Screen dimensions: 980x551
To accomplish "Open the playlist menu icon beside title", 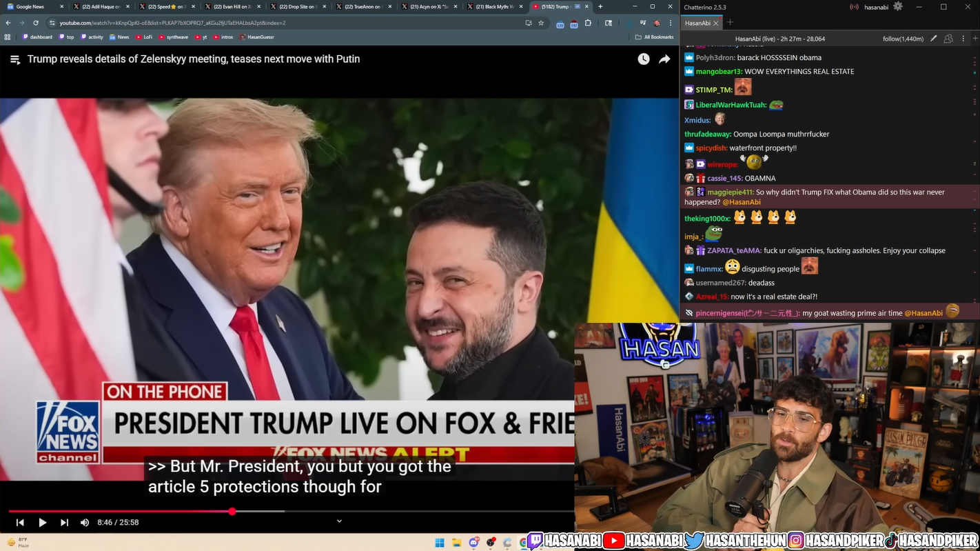I will 15,59.
